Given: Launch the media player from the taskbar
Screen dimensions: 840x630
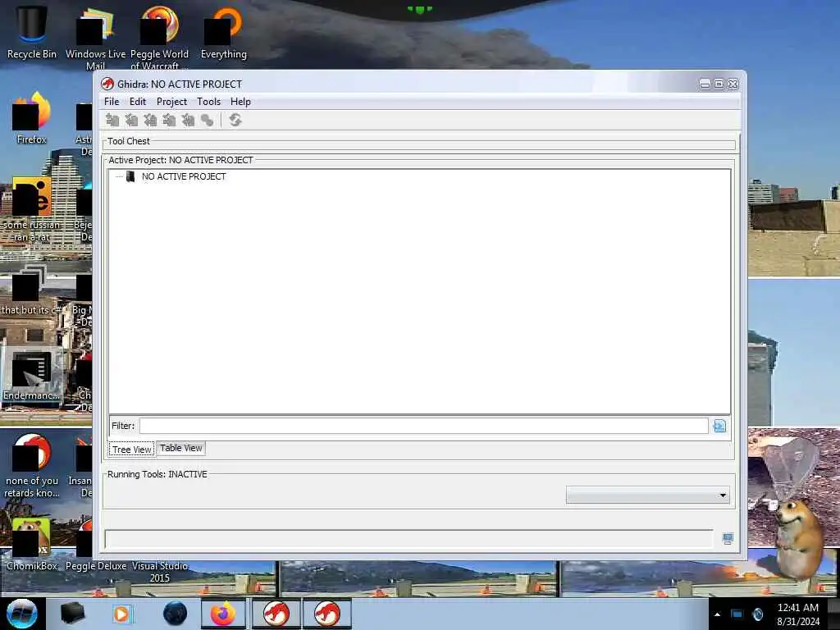Looking at the screenshot, I should point(121,614).
